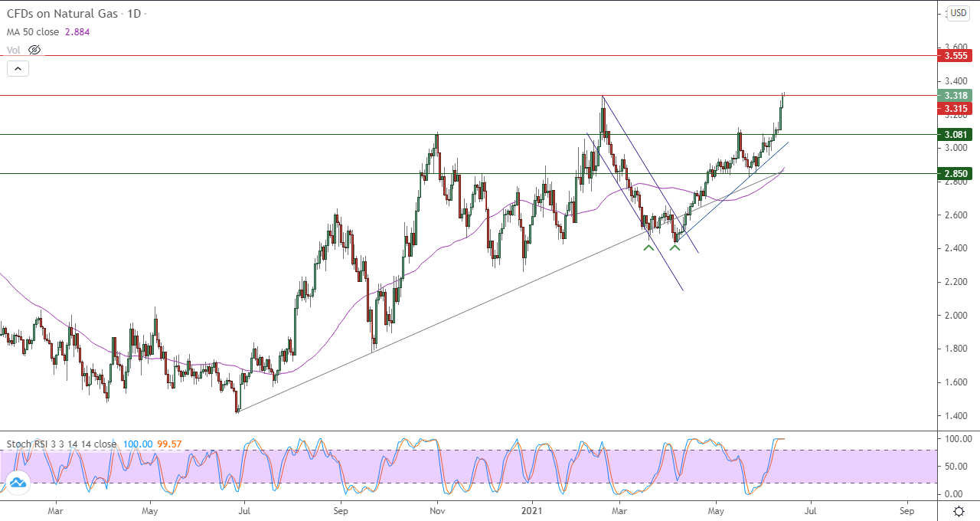The height and width of the screenshot is (521, 980).
Task: Click the 2.400 tick on the price axis
Action: pyautogui.click(x=955, y=248)
